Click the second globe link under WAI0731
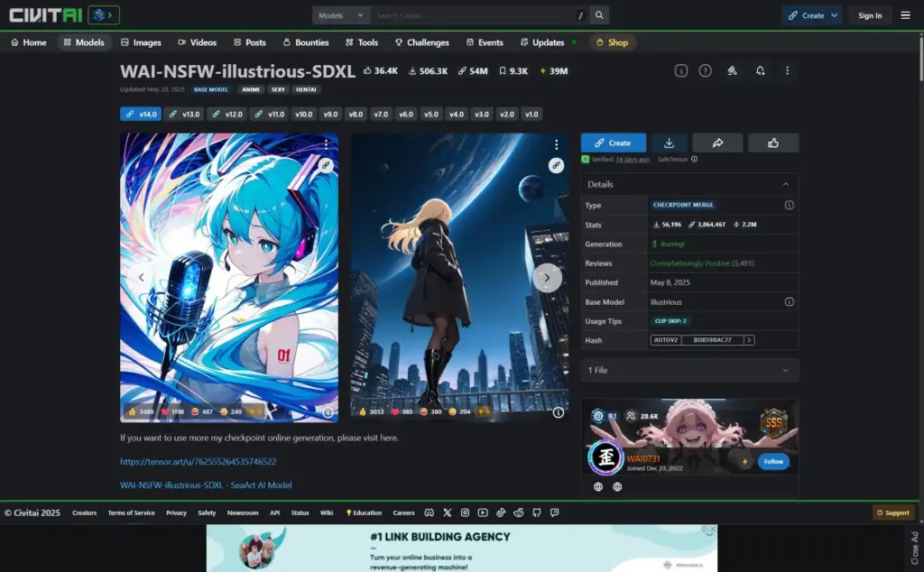 tap(617, 486)
